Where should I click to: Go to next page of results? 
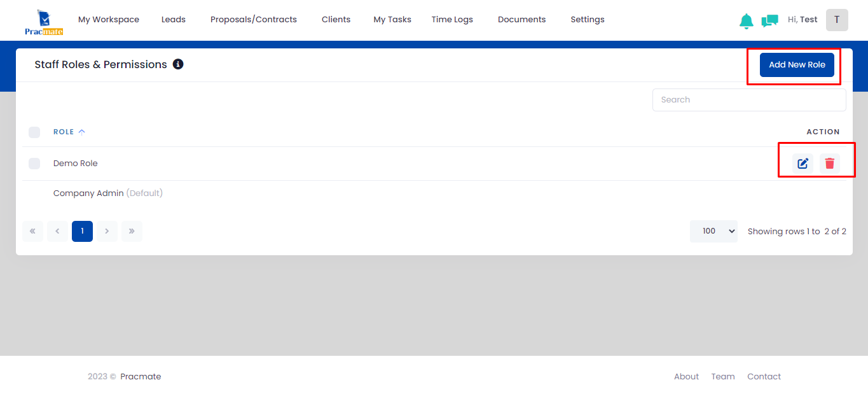(107, 231)
